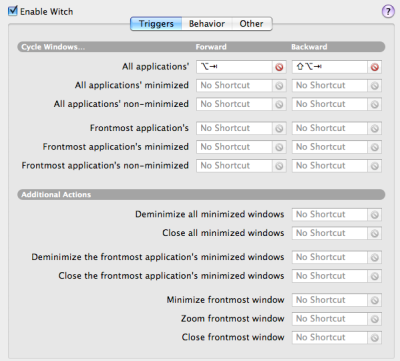Set shortcut for Zoom frontmost window

330,318
